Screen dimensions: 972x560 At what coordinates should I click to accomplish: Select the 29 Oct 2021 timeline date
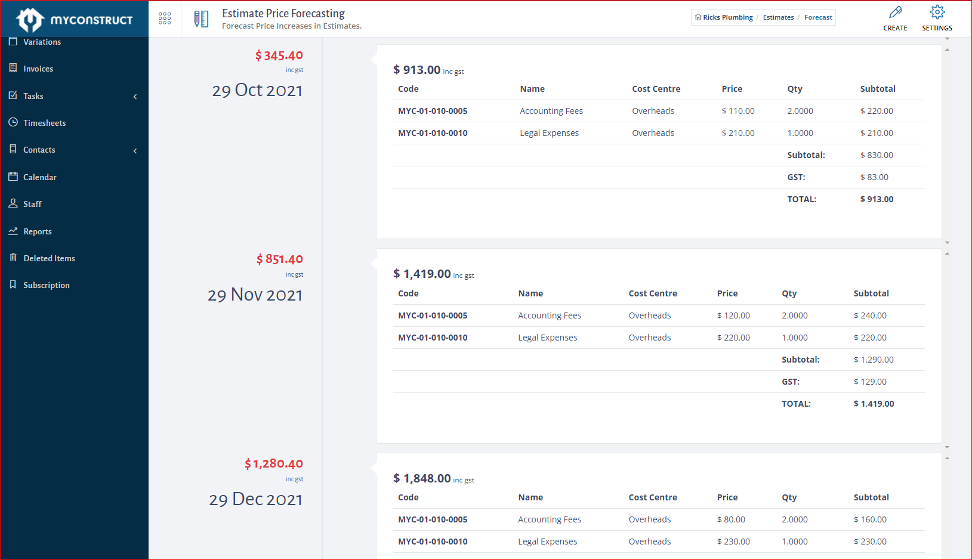click(257, 90)
